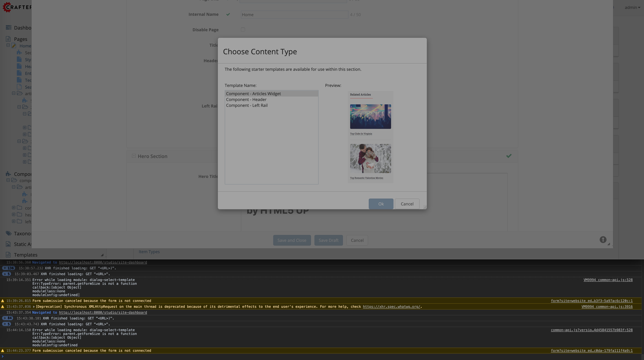Open site-dashboard link at 15:43:37
644x360 pixels.
[x=103, y=313]
